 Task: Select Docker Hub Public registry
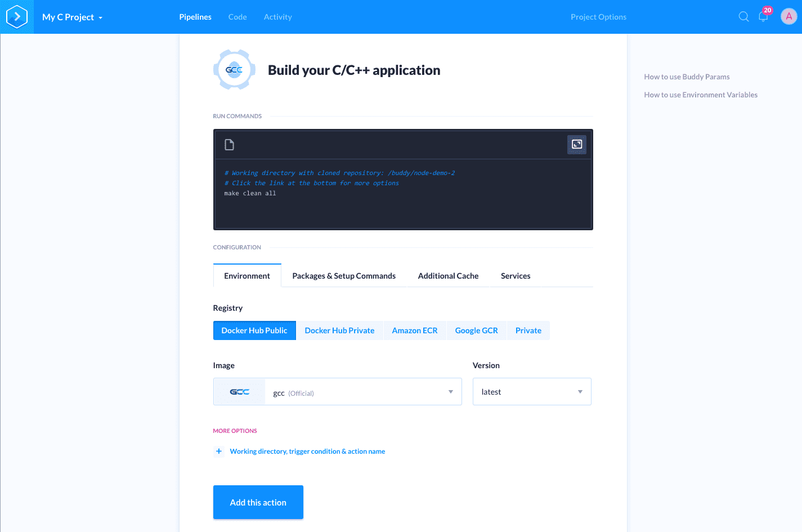[254, 330]
